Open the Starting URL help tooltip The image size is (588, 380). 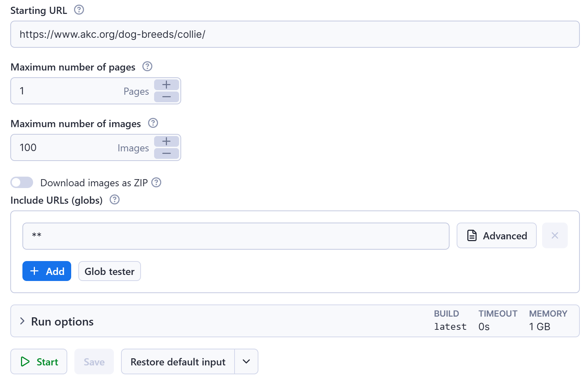(79, 10)
